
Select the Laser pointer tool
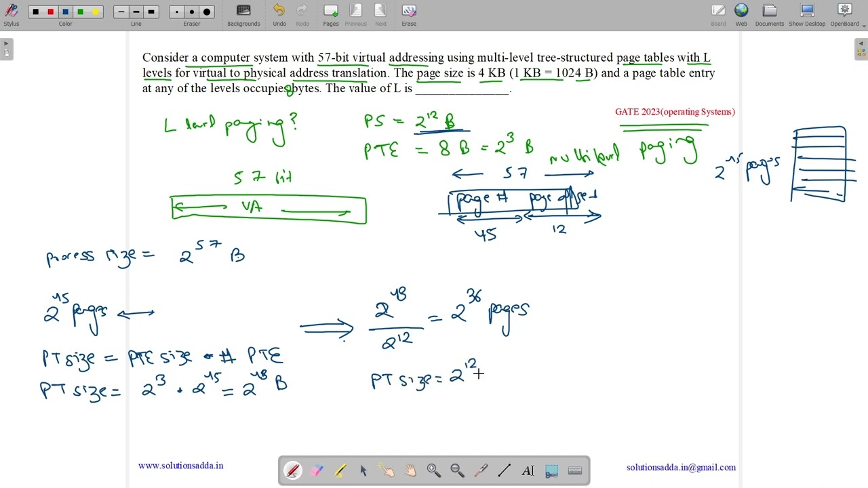point(481,470)
